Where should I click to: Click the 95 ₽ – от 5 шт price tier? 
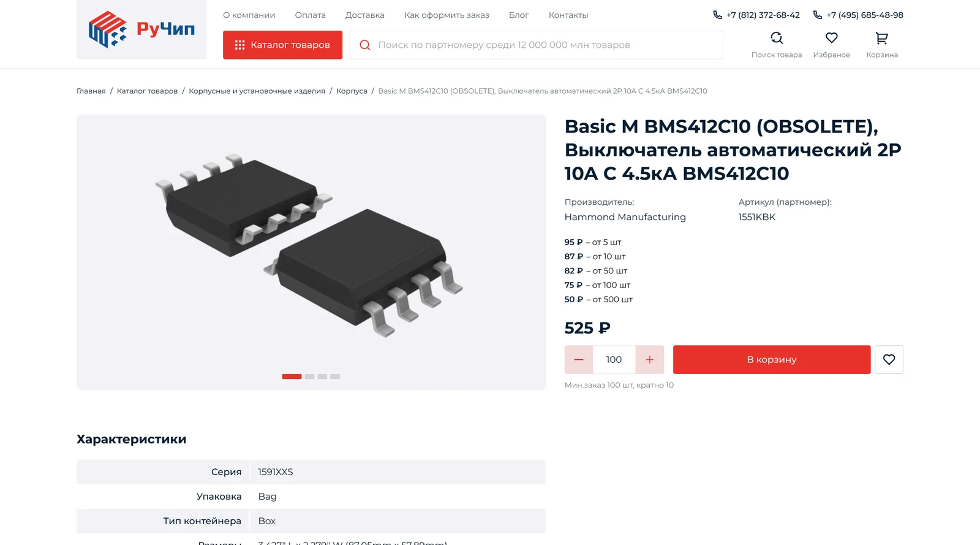[x=593, y=242]
